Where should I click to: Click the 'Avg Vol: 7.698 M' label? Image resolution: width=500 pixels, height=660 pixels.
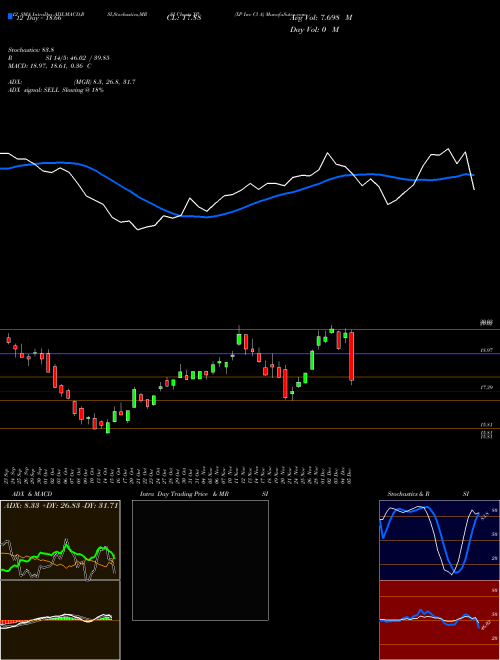point(321,17)
